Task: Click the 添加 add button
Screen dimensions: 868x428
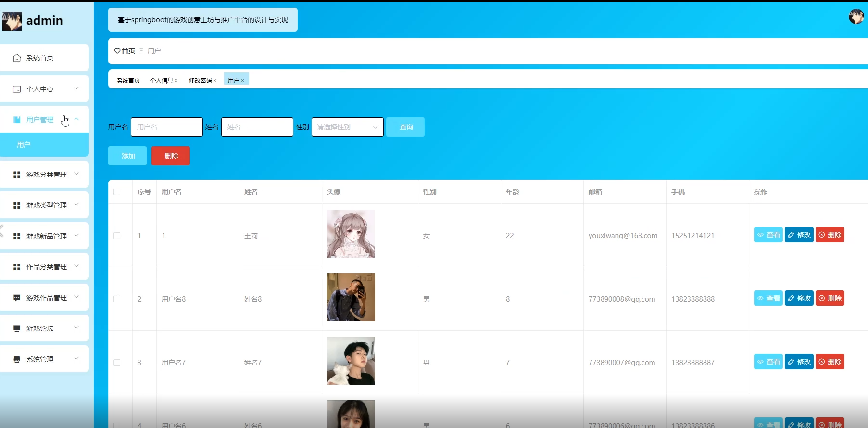Action: click(127, 156)
